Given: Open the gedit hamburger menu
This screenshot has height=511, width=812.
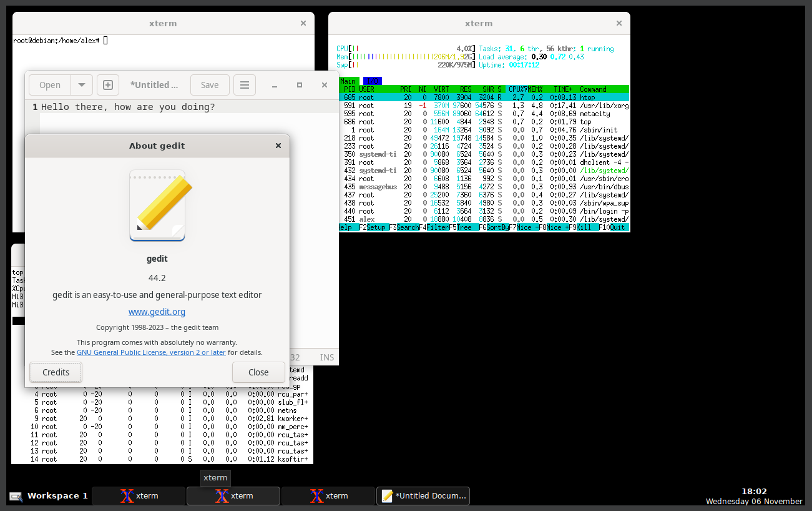Looking at the screenshot, I should [244, 85].
